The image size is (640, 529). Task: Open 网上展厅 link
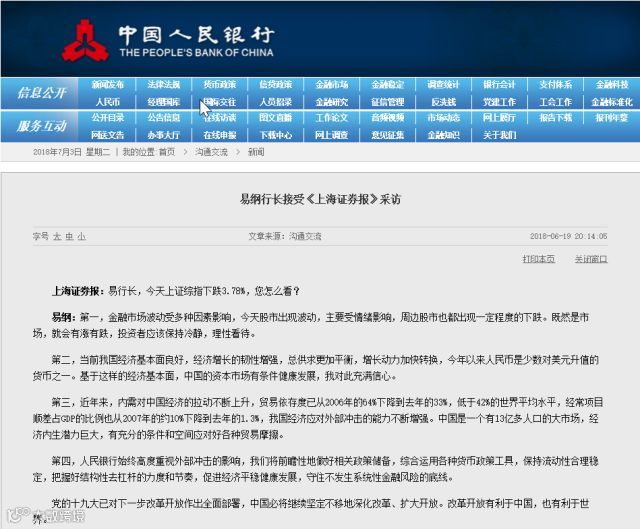(500, 118)
